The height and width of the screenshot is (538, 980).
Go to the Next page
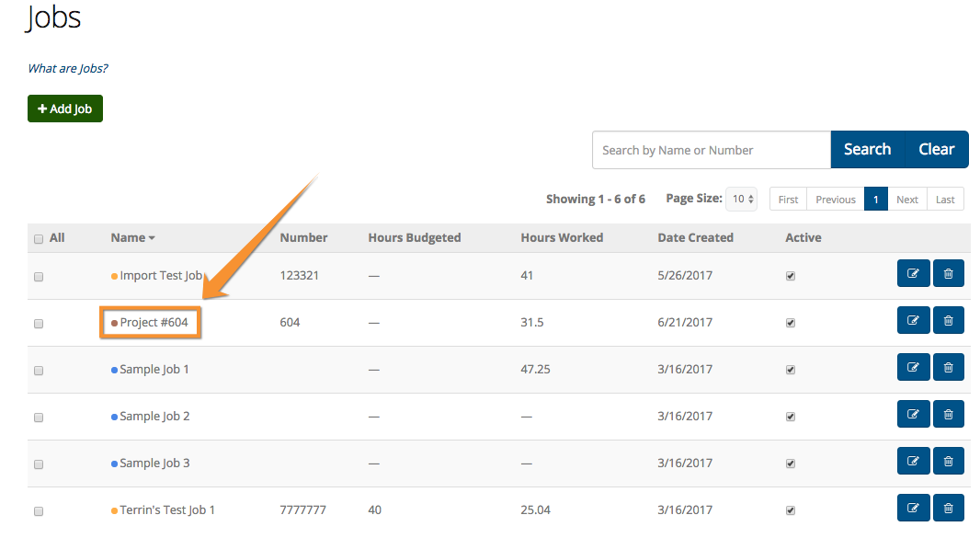907,199
